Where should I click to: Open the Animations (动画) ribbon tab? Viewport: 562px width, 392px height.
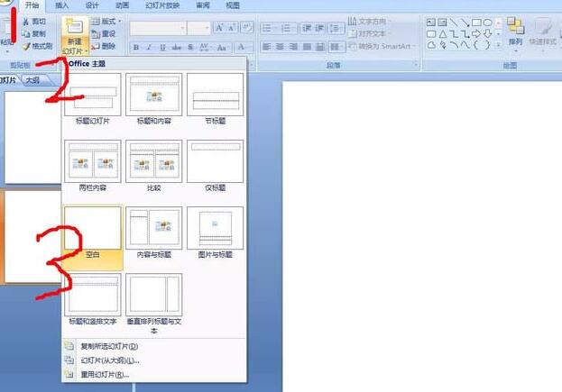122,5
